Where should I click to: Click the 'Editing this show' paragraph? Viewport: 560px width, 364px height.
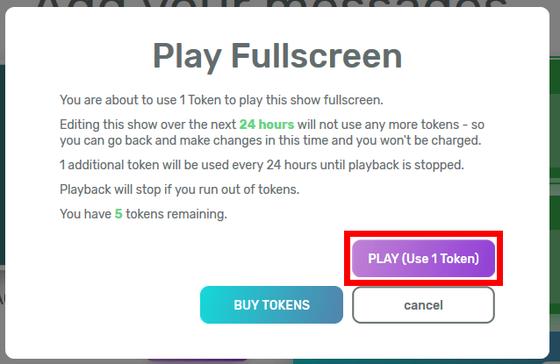(x=272, y=132)
